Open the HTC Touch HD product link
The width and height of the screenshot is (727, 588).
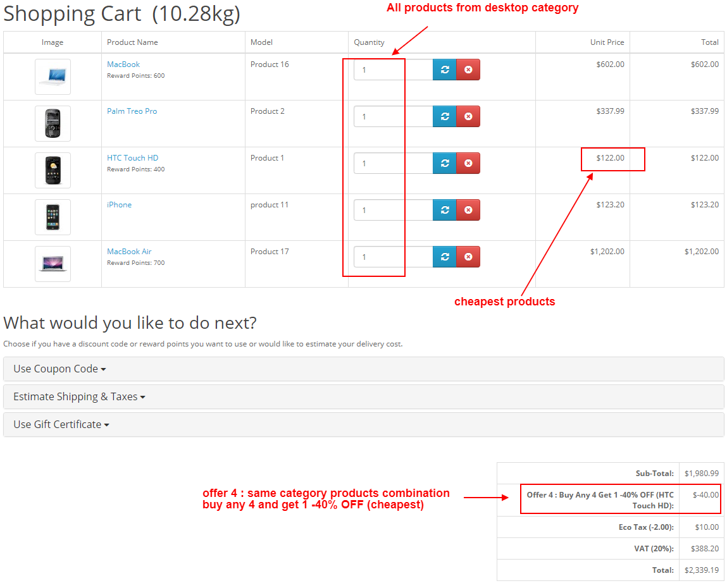click(x=133, y=158)
